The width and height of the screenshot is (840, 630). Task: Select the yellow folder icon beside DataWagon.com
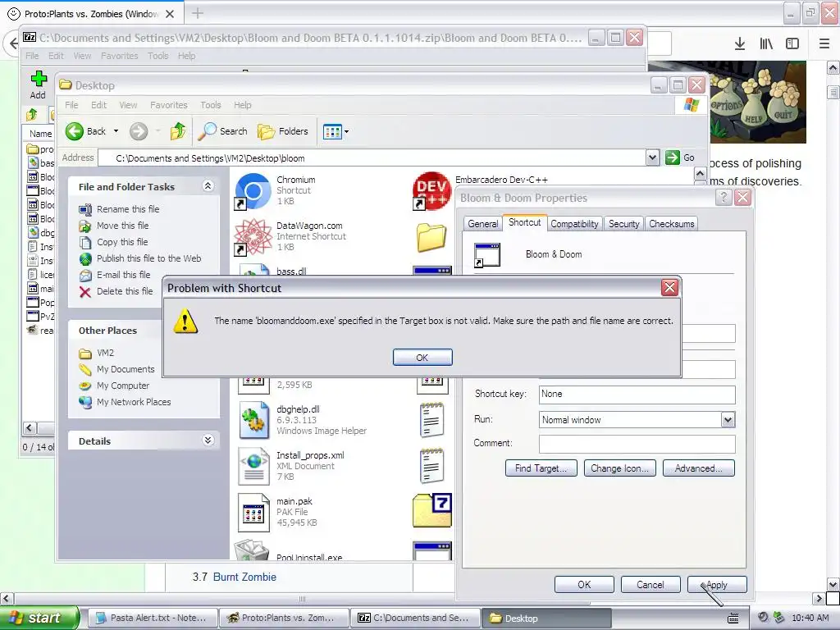431,237
